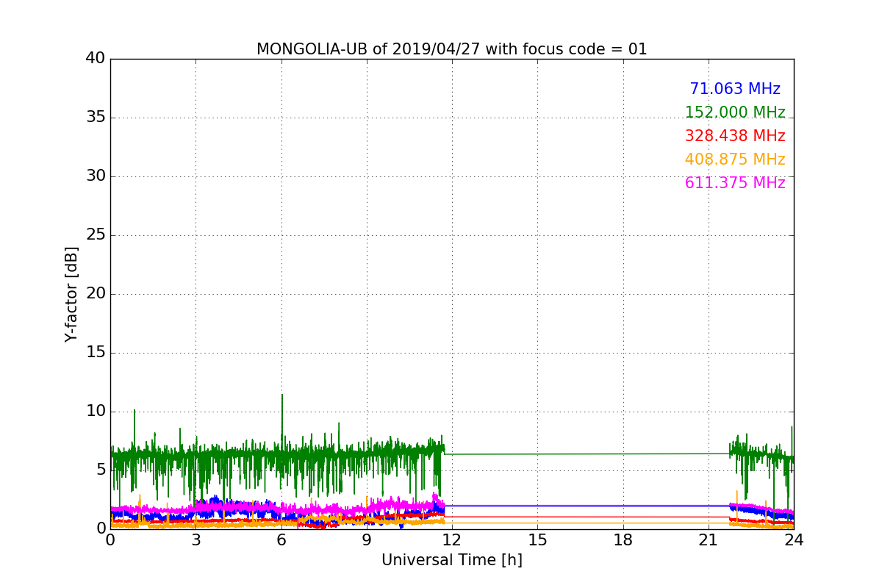Click the y-axis tick label 5
This screenshot has width=882, height=588.
pos(101,470)
